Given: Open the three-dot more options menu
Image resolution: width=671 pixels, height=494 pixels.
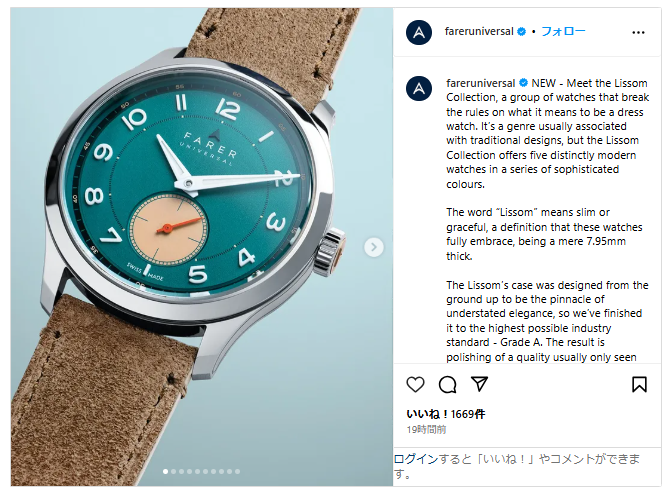Looking at the screenshot, I should (638, 33).
